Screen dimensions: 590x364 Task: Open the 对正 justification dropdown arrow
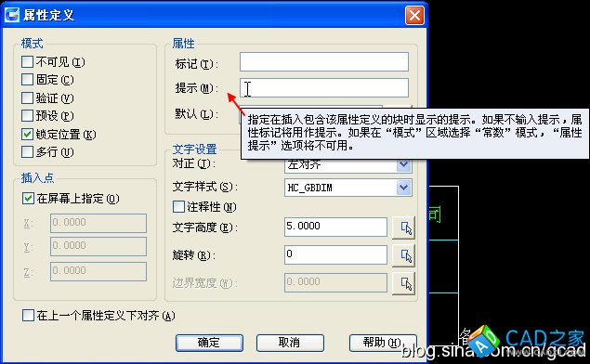404,165
